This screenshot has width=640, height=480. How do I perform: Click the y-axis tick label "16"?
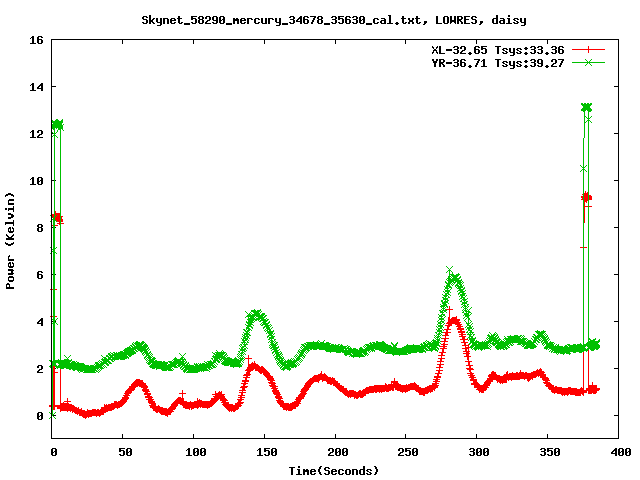(x=36, y=40)
